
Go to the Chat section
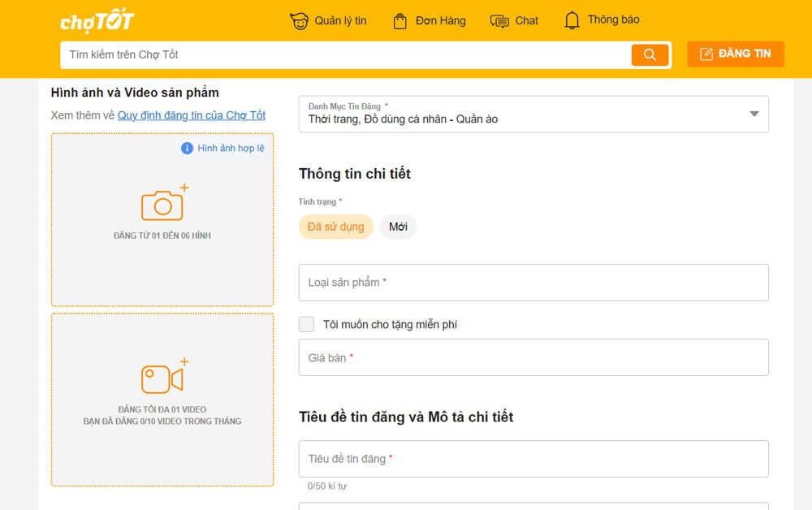pyautogui.click(x=525, y=19)
